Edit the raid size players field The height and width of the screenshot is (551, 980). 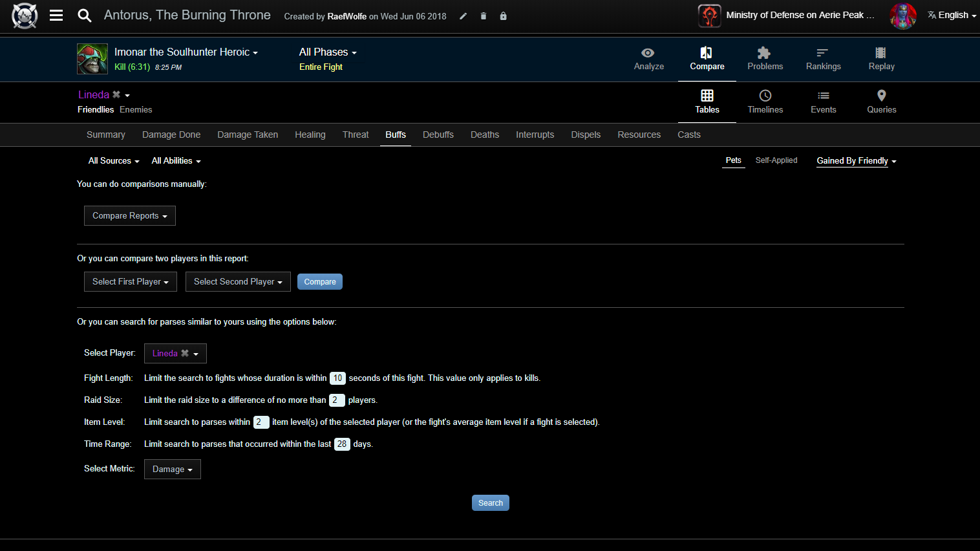tap(337, 400)
